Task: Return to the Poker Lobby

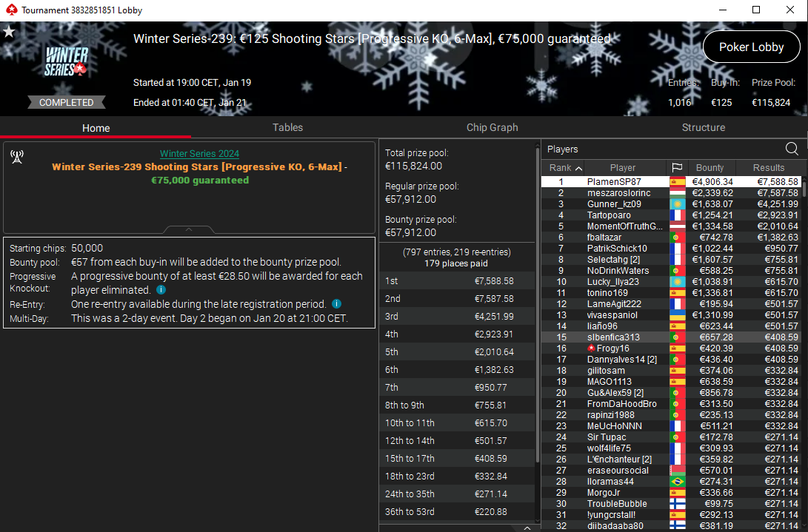Action: click(x=751, y=47)
